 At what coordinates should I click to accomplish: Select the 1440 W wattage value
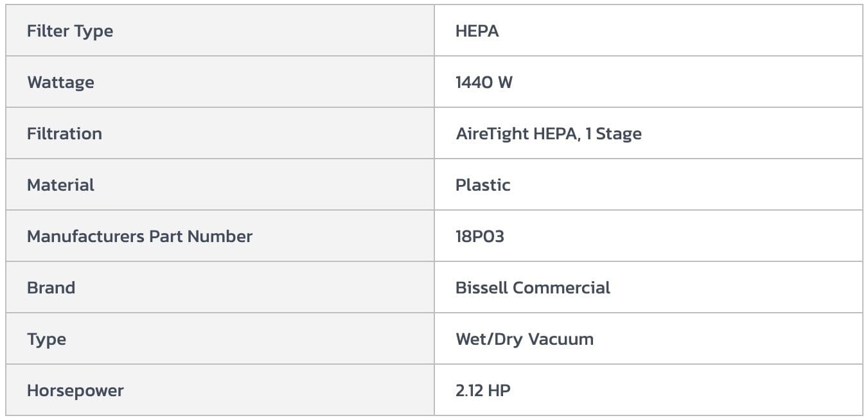484,82
